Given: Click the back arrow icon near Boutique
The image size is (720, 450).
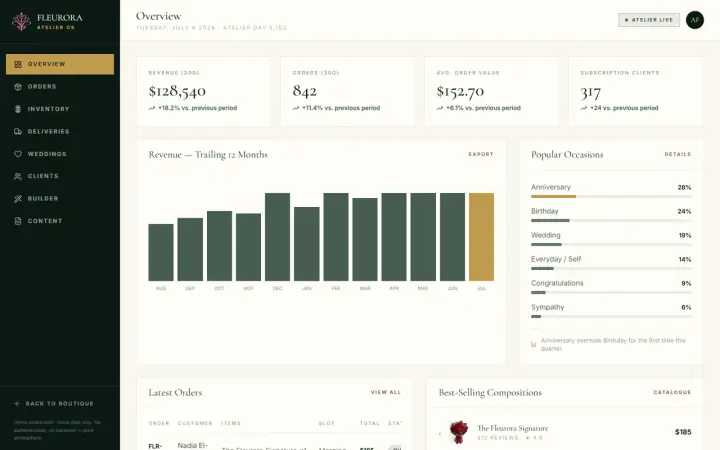Looking at the screenshot, I should 17,404.
